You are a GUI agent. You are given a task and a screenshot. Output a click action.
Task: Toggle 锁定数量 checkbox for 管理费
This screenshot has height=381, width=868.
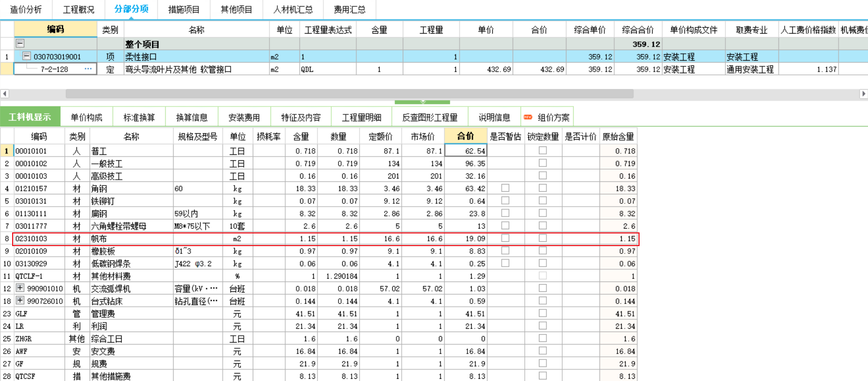[x=543, y=313]
